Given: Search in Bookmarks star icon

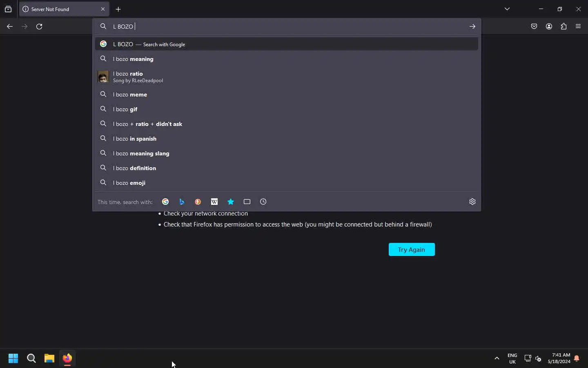Looking at the screenshot, I should coord(231,202).
